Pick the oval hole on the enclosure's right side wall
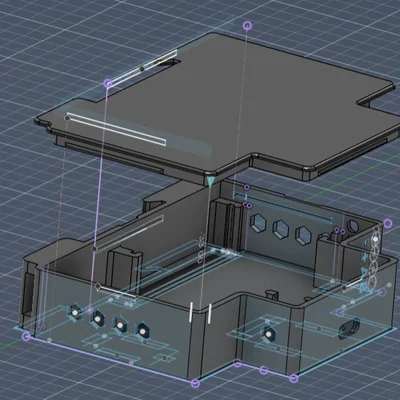Viewport: 400px width, 400px height. coord(349,328)
